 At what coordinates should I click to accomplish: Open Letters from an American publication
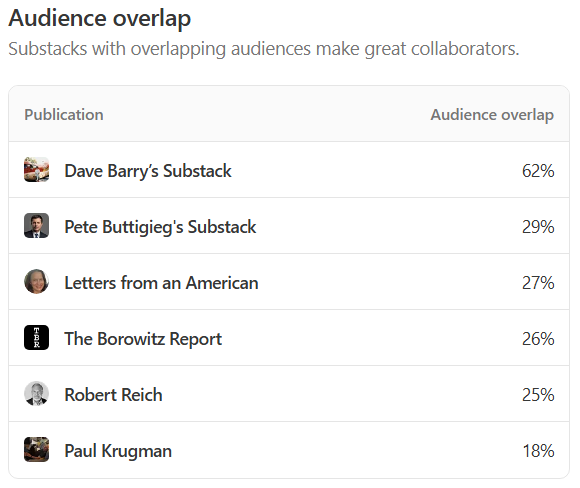pyautogui.click(x=161, y=283)
